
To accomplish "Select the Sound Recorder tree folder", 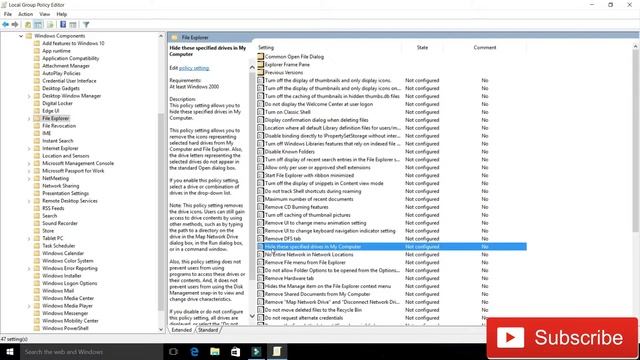I will [60, 223].
